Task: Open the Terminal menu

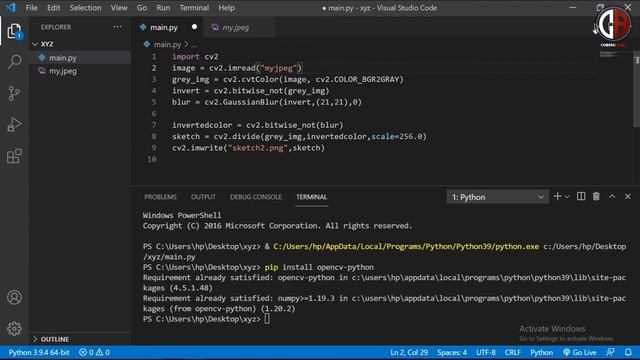Action: coord(194,8)
